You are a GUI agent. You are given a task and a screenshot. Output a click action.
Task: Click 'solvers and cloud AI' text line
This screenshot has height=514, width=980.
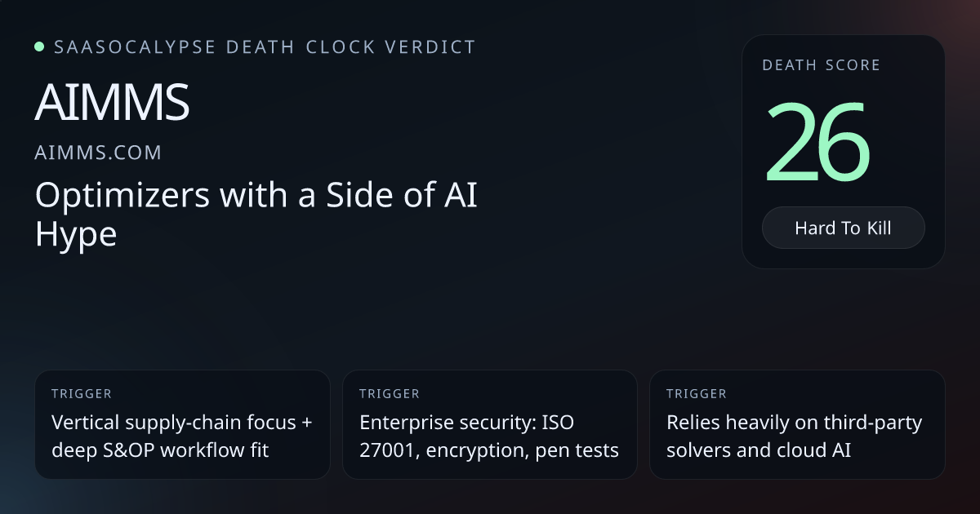click(x=759, y=450)
